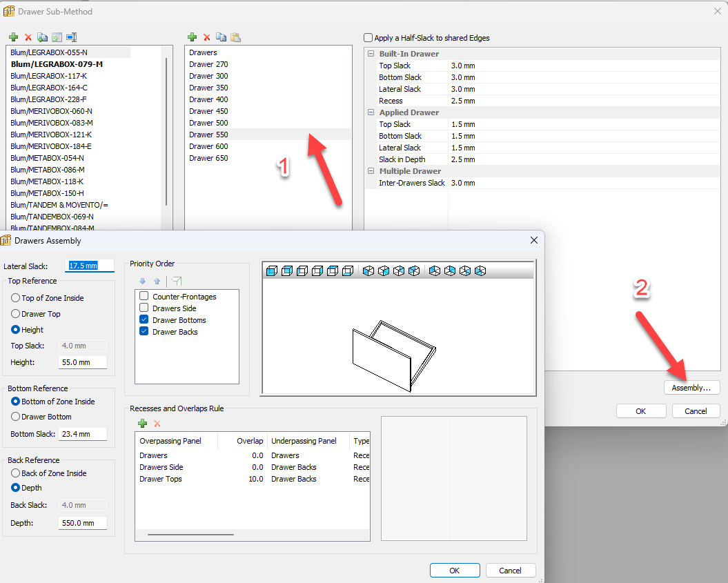
Task: Select the first cube view icon in the preview toolbar
Action: pos(270,270)
